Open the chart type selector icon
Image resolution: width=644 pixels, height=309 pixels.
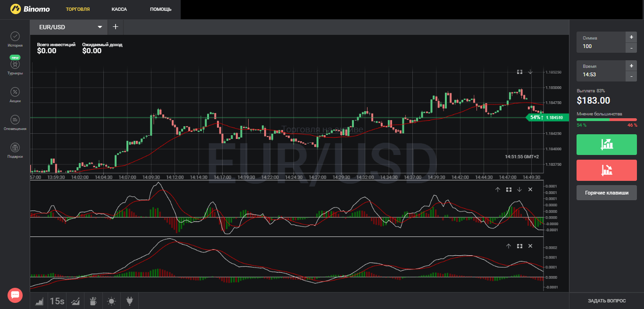pyautogui.click(x=39, y=301)
